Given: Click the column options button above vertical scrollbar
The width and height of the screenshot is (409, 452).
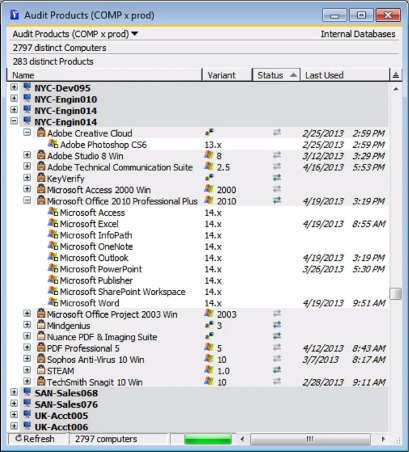Looking at the screenshot, I should (396, 75).
